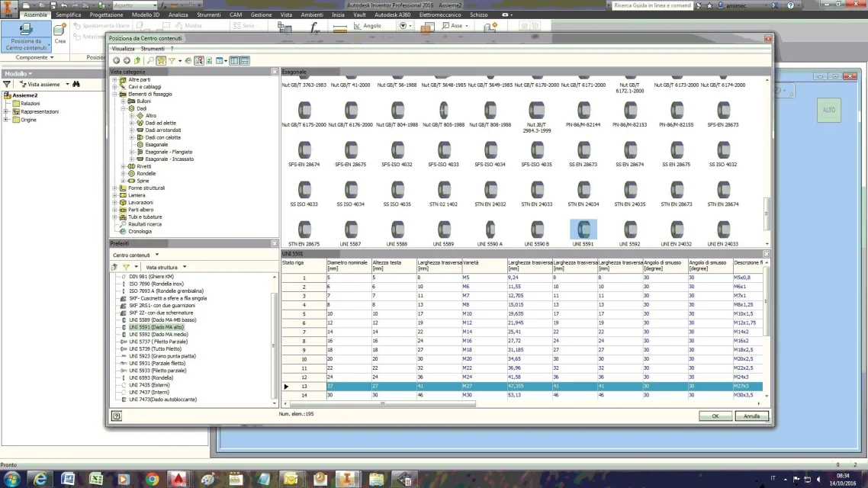Toggle the tree view panel button

point(235,61)
